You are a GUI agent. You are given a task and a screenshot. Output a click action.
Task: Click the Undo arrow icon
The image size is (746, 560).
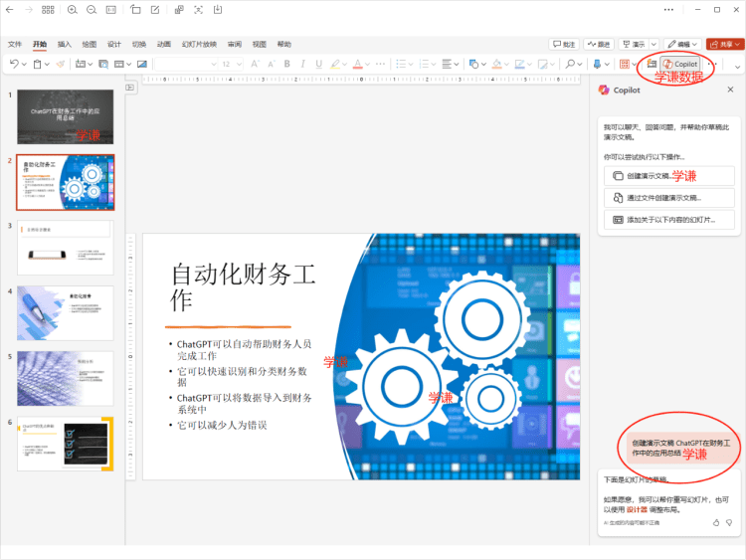14,64
